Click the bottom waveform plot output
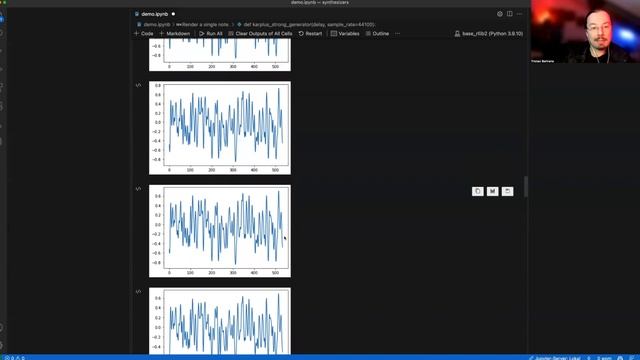 220,321
